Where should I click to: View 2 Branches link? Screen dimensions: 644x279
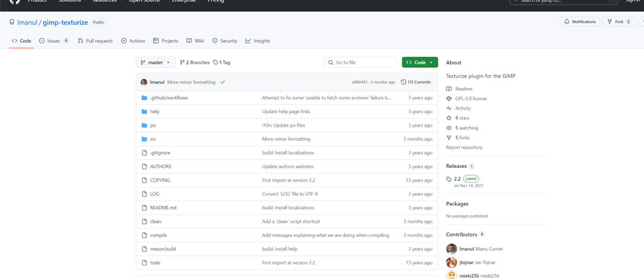pyautogui.click(x=195, y=63)
